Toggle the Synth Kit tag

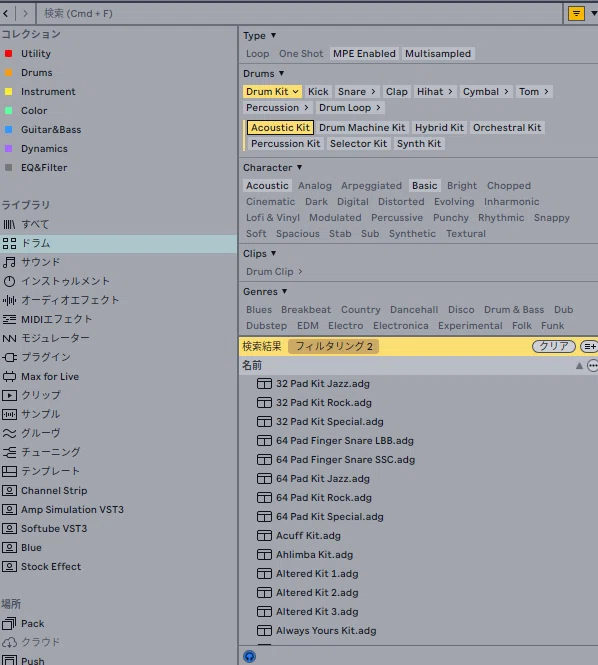[x=419, y=144]
